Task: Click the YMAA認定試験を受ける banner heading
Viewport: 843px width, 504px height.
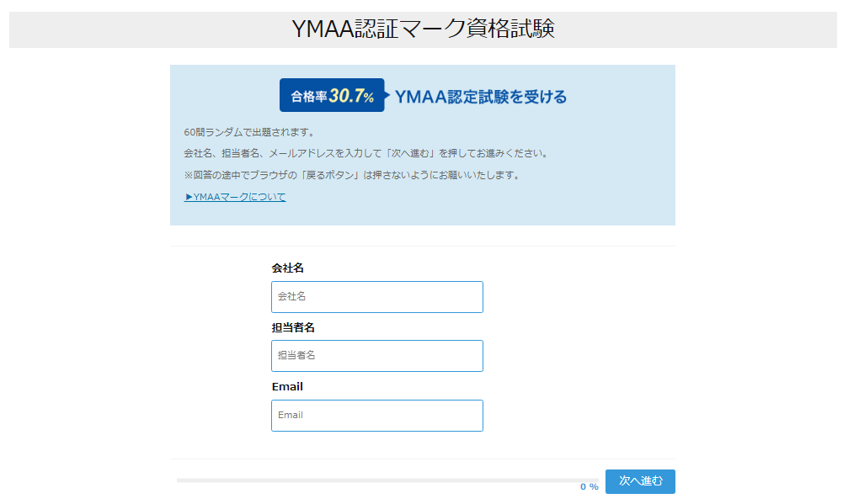Action: [x=481, y=97]
